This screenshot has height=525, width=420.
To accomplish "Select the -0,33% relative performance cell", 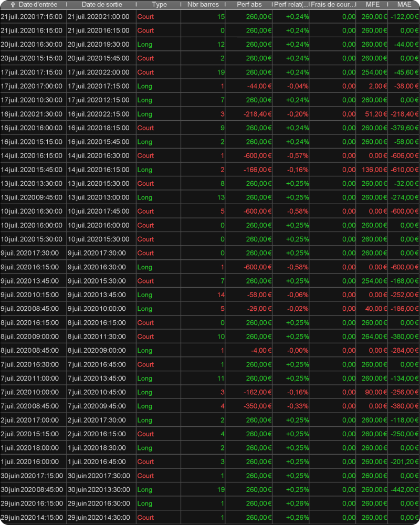I will (297, 406).
